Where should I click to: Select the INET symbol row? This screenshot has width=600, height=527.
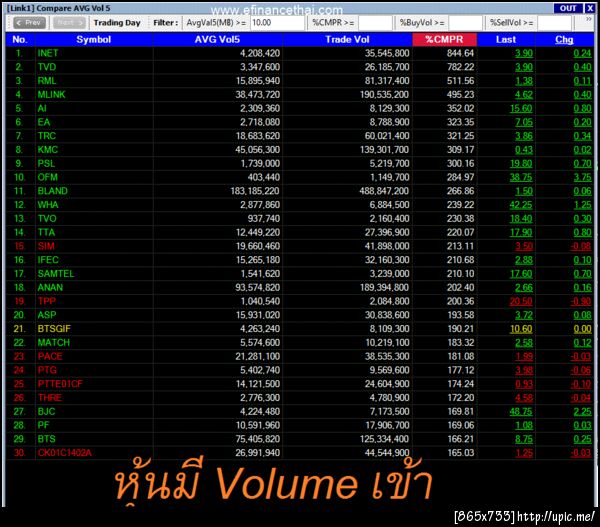tap(300, 53)
